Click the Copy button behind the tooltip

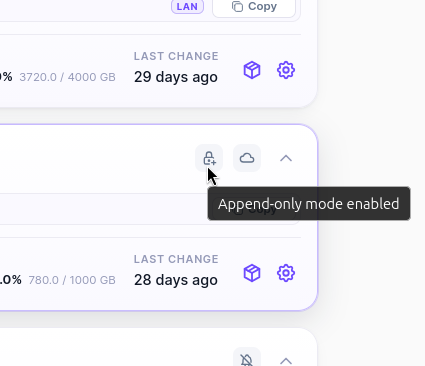[x=254, y=210]
